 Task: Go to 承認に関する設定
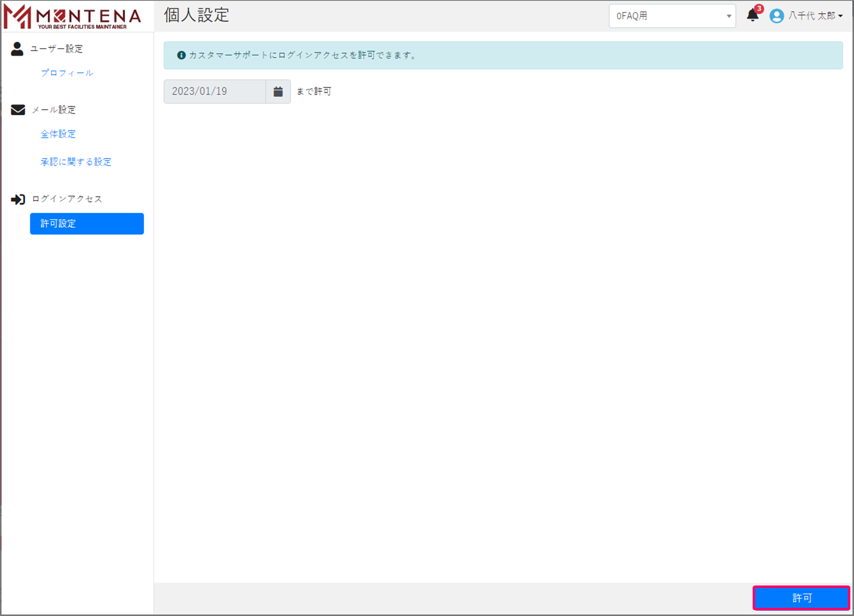(x=76, y=162)
